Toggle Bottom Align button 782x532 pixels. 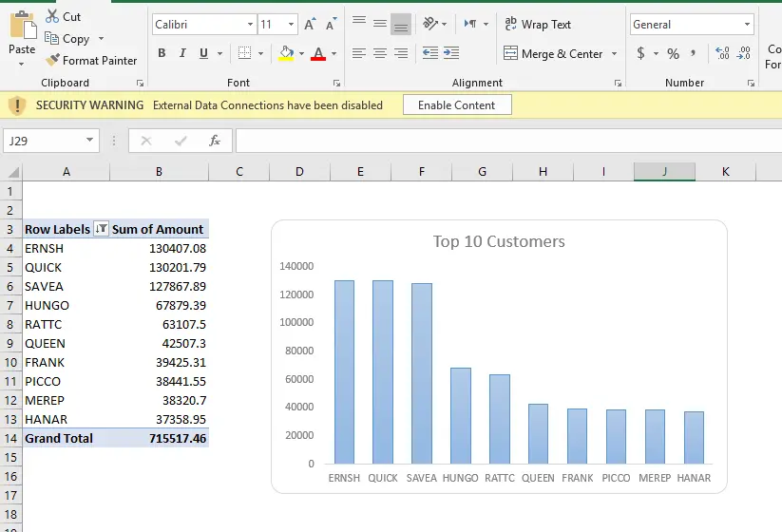tap(401, 24)
